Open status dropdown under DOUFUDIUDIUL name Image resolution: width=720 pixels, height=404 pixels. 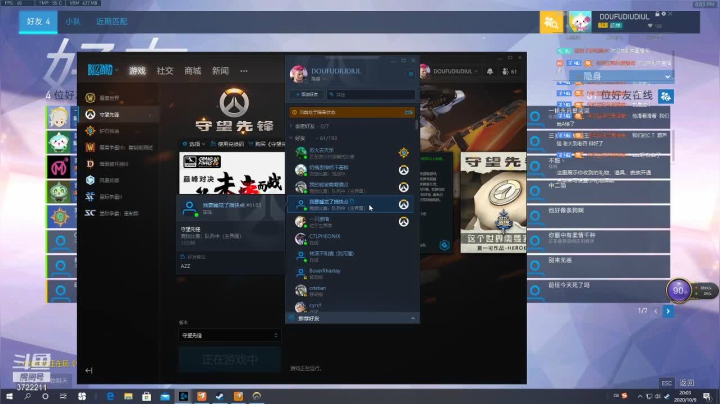point(318,79)
